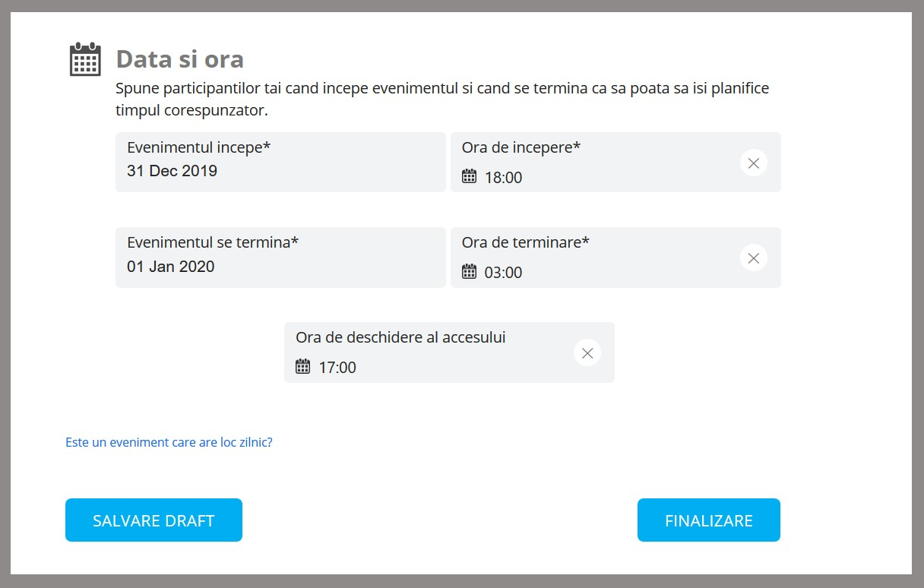Viewport: 924px width, 588px height.
Task: Clear the 'Ora de deschidere al accesului' via X icon
Action: pyautogui.click(x=587, y=352)
